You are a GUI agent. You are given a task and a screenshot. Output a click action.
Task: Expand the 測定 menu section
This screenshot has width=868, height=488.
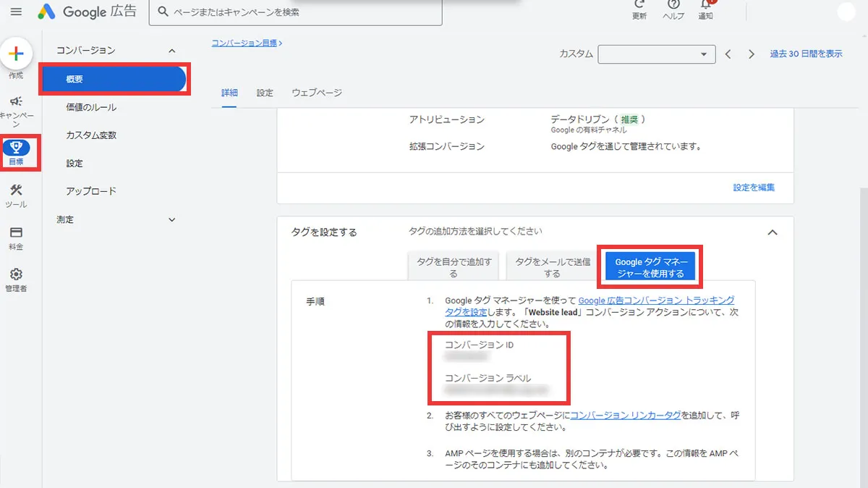[x=171, y=219]
